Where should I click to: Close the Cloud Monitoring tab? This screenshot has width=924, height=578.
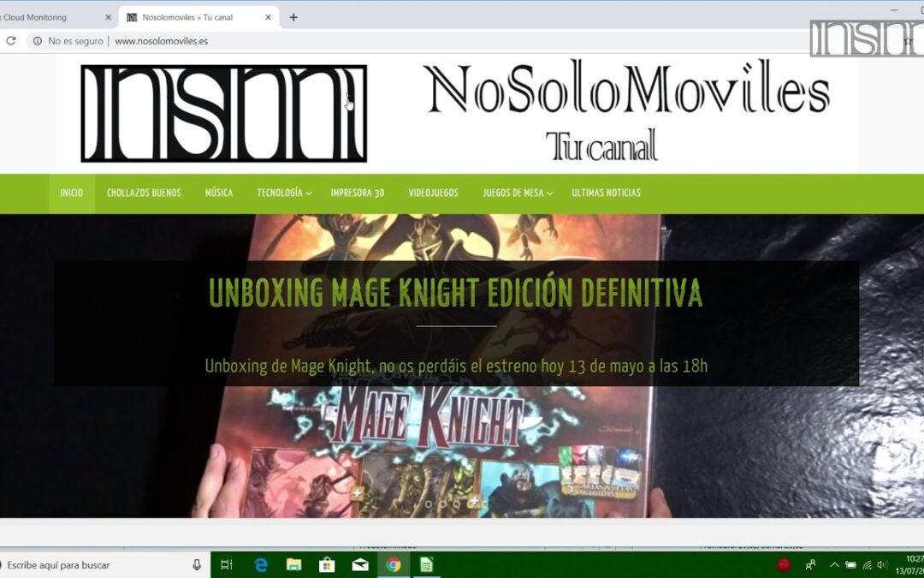(108, 17)
